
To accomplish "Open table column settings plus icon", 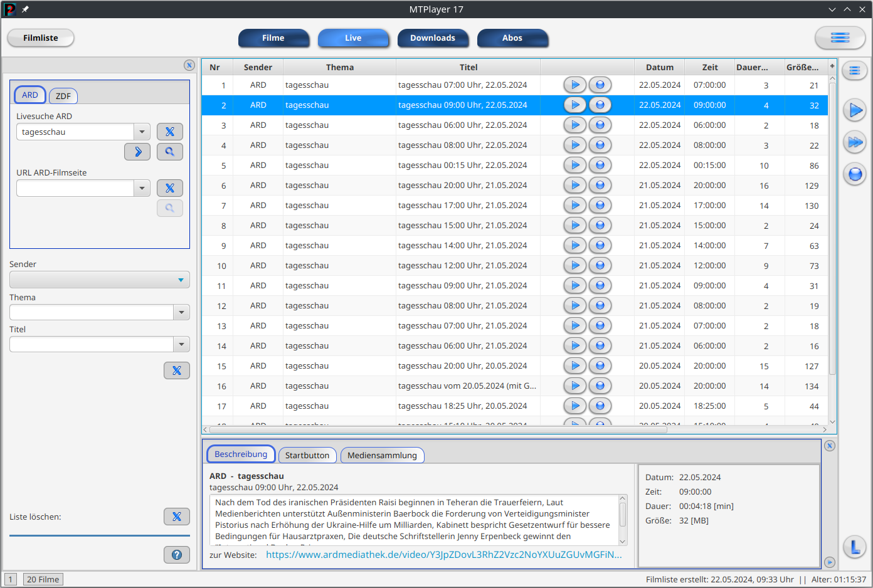I will (x=832, y=66).
